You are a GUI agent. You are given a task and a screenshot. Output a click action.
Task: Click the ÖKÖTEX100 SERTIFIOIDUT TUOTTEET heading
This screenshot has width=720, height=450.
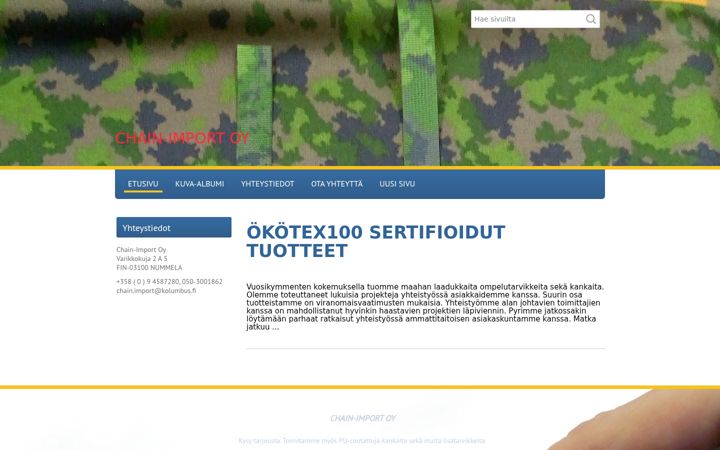click(376, 242)
